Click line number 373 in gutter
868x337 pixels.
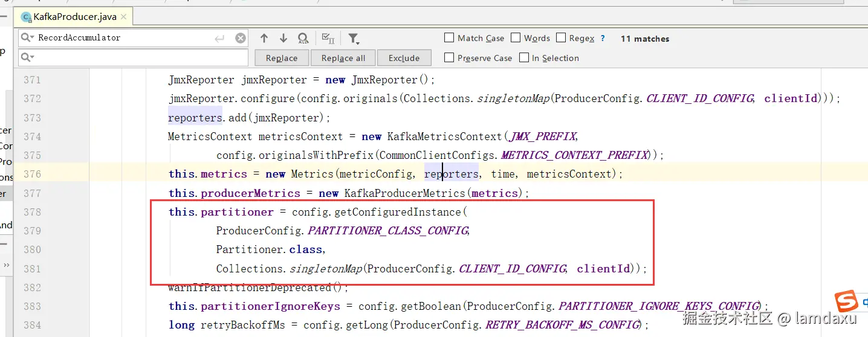(32, 118)
